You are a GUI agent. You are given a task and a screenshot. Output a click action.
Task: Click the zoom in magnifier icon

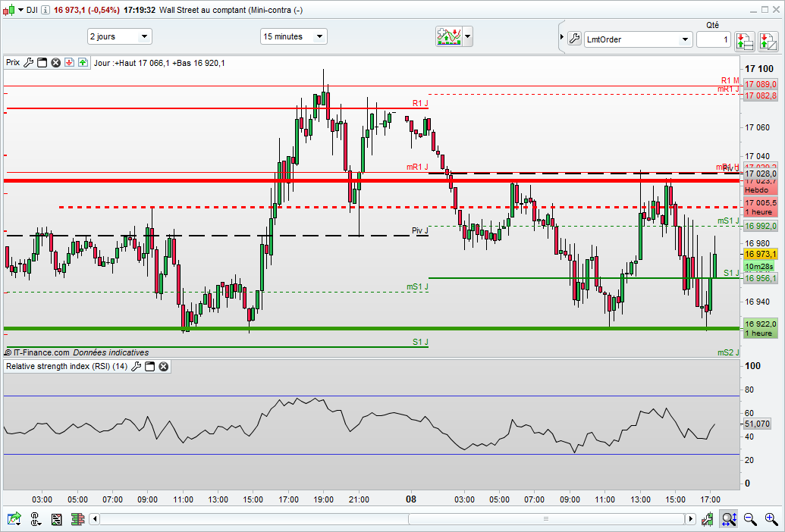click(x=771, y=519)
